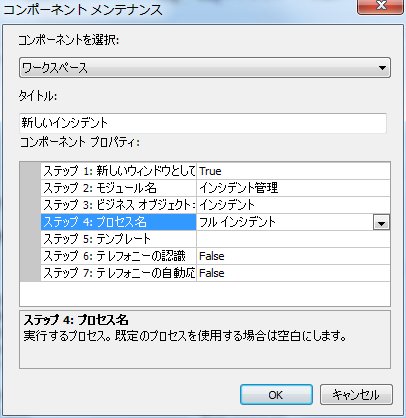Open the コンポーネントを選択 dropdown arrow
Viewport: 406px width, 418px height.
pyautogui.click(x=382, y=68)
